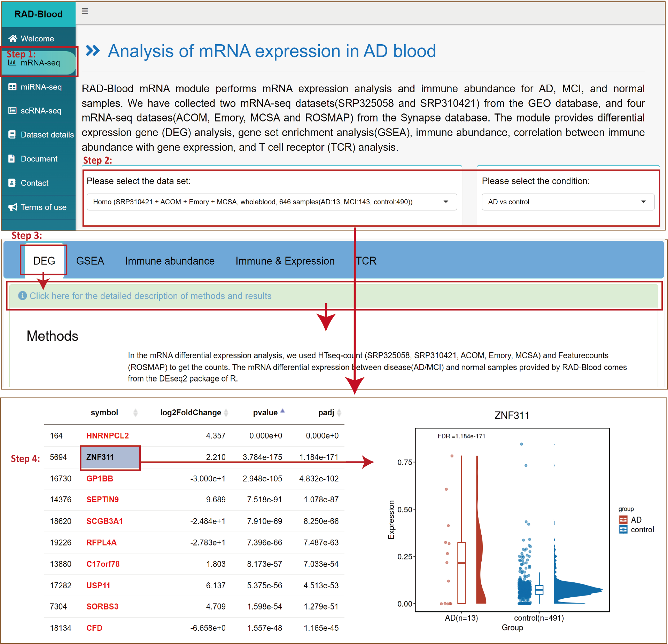Click the FDR =1.184e-171 annotation

461,436
